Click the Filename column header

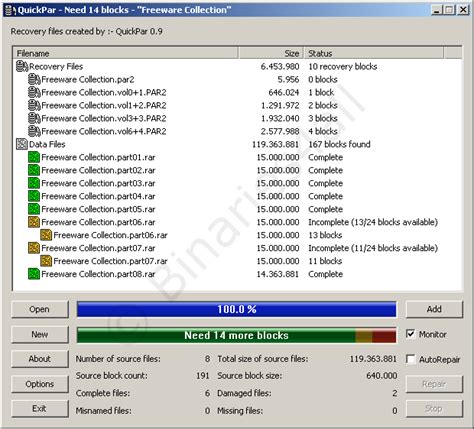(x=125, y=53)
